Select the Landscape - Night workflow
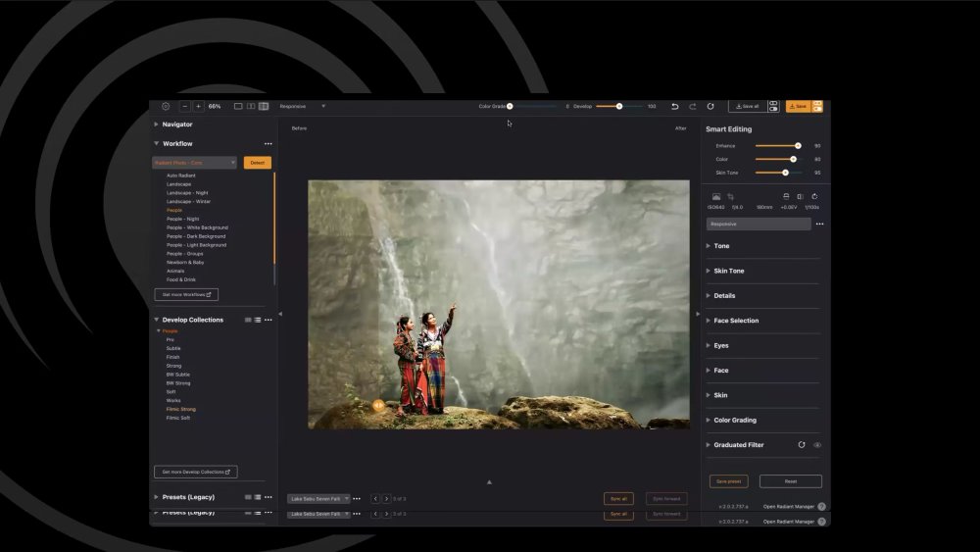 (187, 193)
